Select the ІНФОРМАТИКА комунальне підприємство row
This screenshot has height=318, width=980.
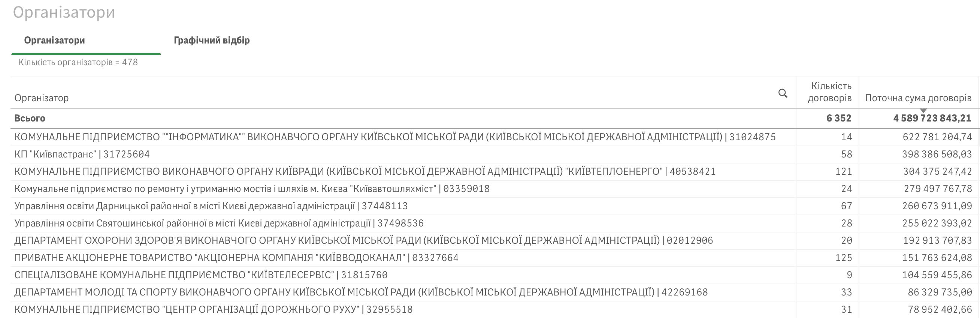[x=394, y=137]
